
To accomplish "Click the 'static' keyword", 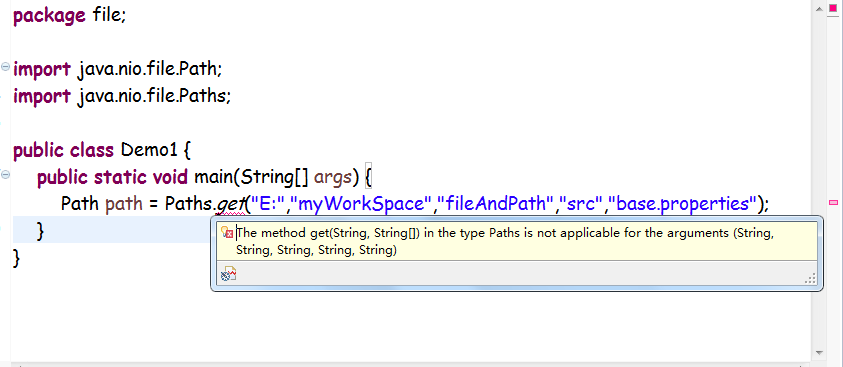I will (120, 177).
